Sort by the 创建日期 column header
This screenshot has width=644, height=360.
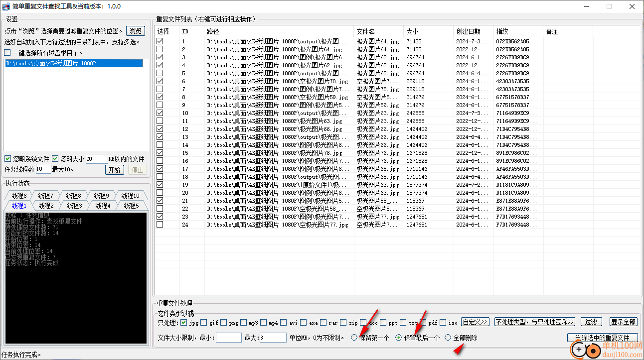click(x=474, y=31)
